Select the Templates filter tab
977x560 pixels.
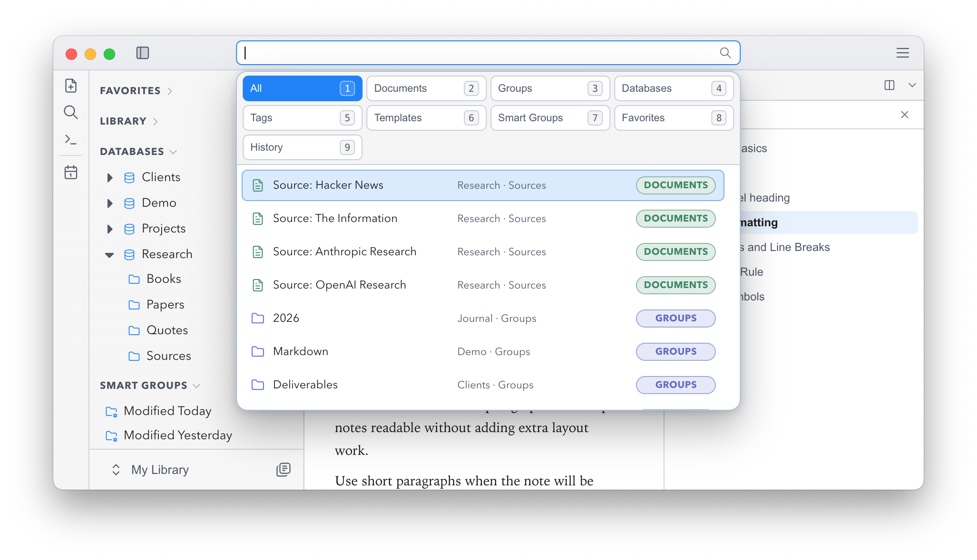[426, 118]
